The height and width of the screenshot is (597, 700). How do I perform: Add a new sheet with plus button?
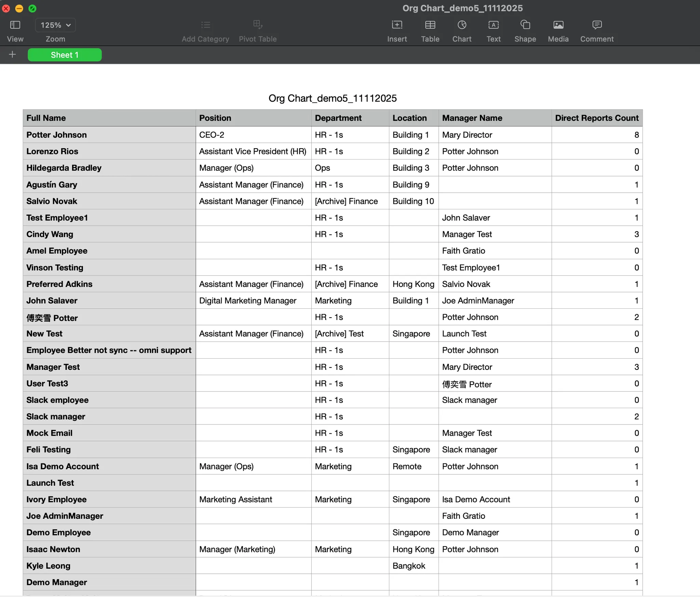12,55
